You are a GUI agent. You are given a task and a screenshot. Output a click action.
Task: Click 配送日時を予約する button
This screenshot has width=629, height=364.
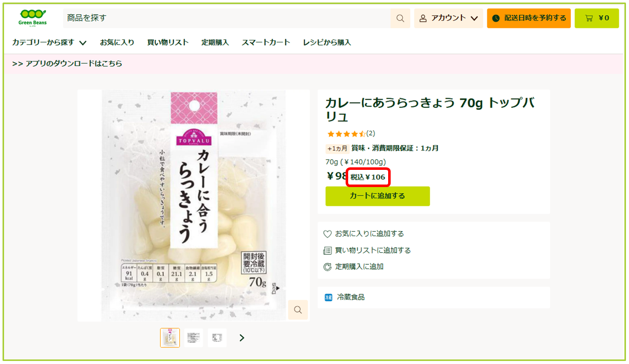pyautogui.click(x=529, y=18)
